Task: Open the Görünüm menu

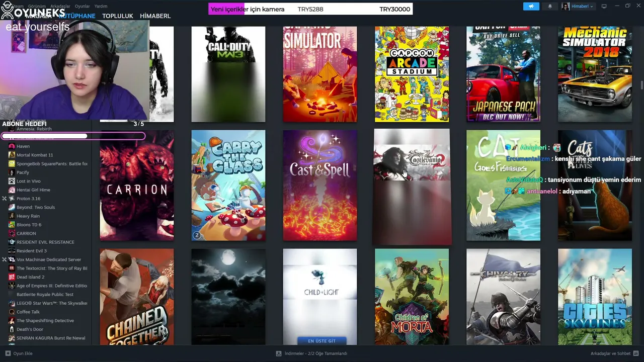Action: click(37, 6)
